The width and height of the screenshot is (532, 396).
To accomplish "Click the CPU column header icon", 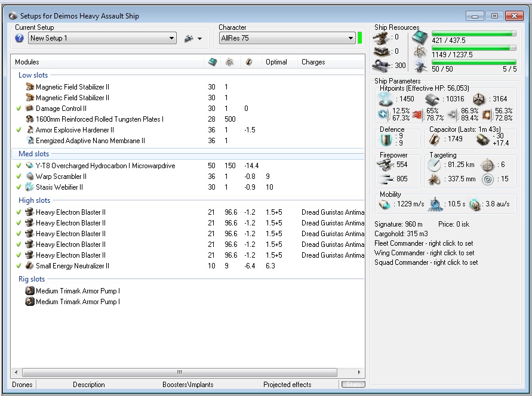I will (x=213, y=62).
